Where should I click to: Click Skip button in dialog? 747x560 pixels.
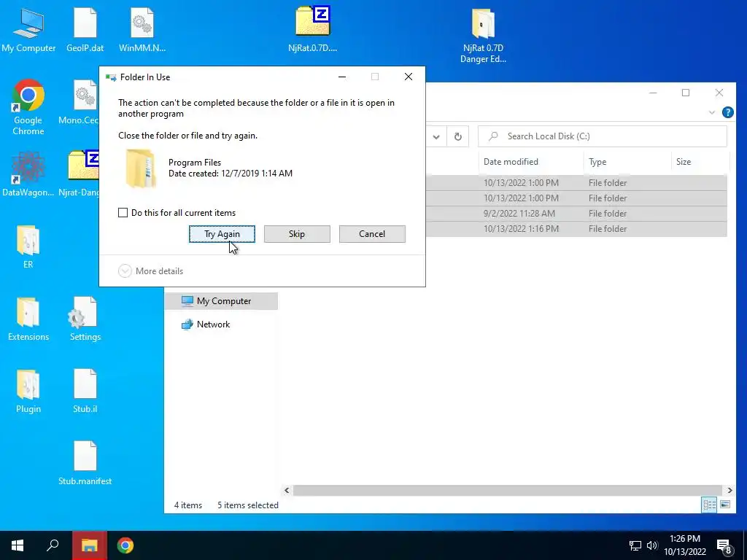pos(297,234)
